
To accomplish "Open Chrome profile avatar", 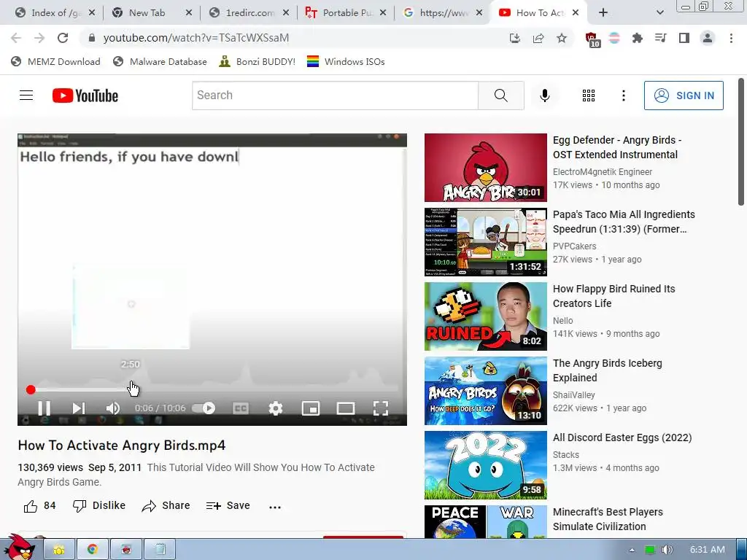I will [708, 38].
